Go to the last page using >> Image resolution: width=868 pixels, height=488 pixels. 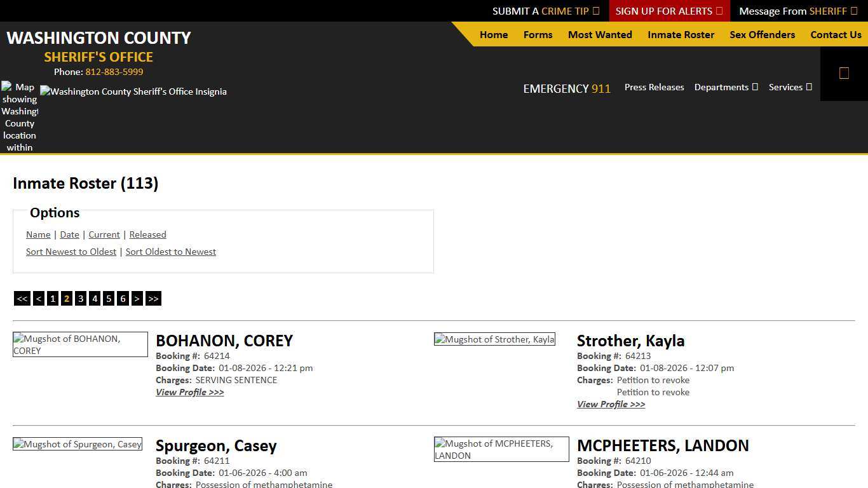coord(153,298)
